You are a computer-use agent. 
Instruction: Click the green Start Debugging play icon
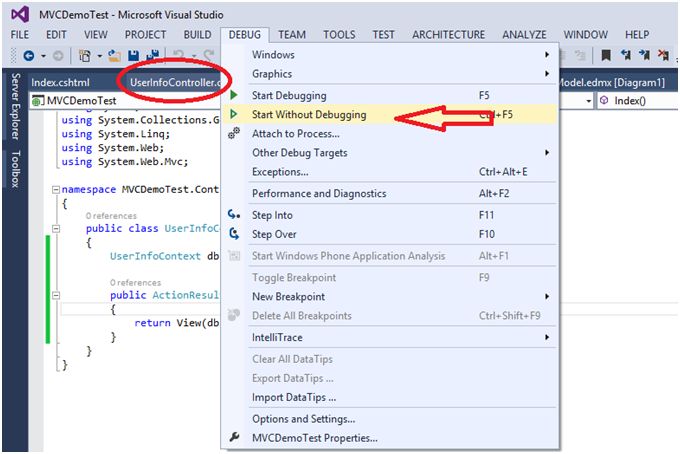pyautogui.click(x=234, y=95)
